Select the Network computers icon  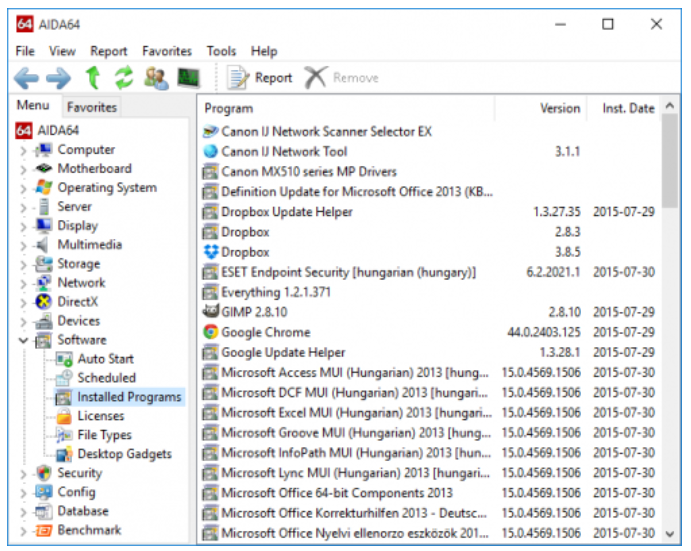point(44,283)
